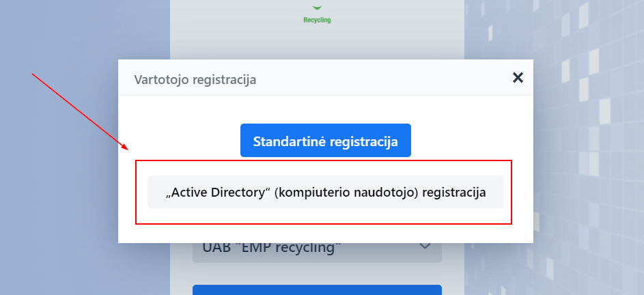The width and height of the screenshot is (644, 295).
Task: Click the green Recycling logo icon
Action: [x=317, y=7]
